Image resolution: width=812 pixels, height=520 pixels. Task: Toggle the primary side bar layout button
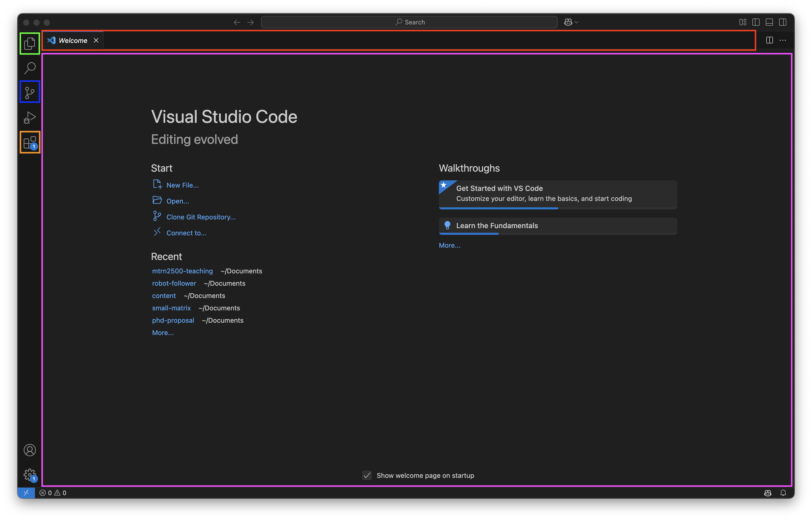756,22
